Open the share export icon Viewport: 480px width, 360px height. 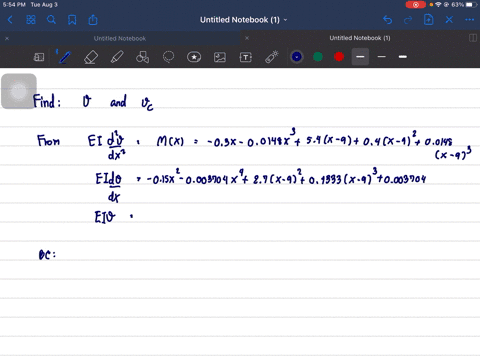coord(93,20)
